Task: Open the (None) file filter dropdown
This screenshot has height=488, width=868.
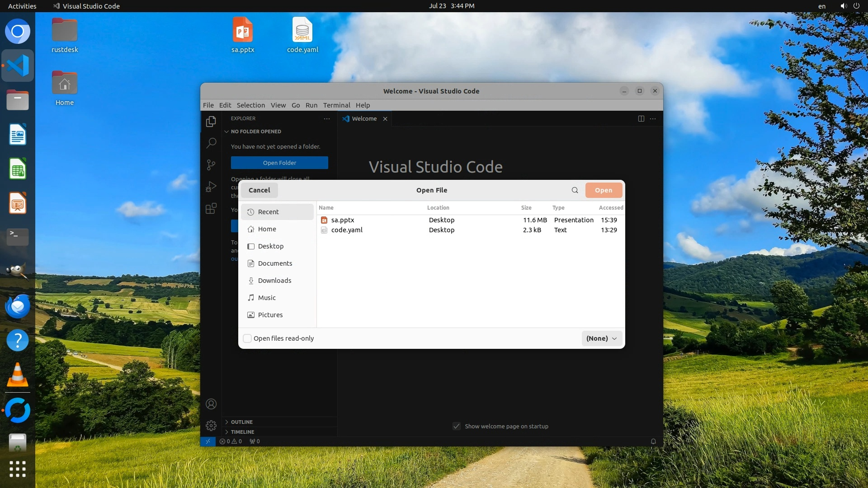Action: coord(601,338)
